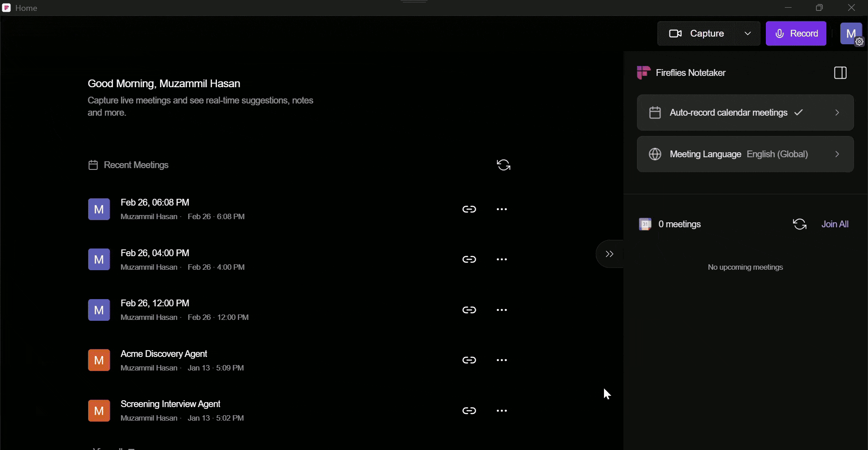Copy link for Feb 26, 04:00 PM meeting
The height and width of the screenshot is (450, 868).
coord(469,259)
